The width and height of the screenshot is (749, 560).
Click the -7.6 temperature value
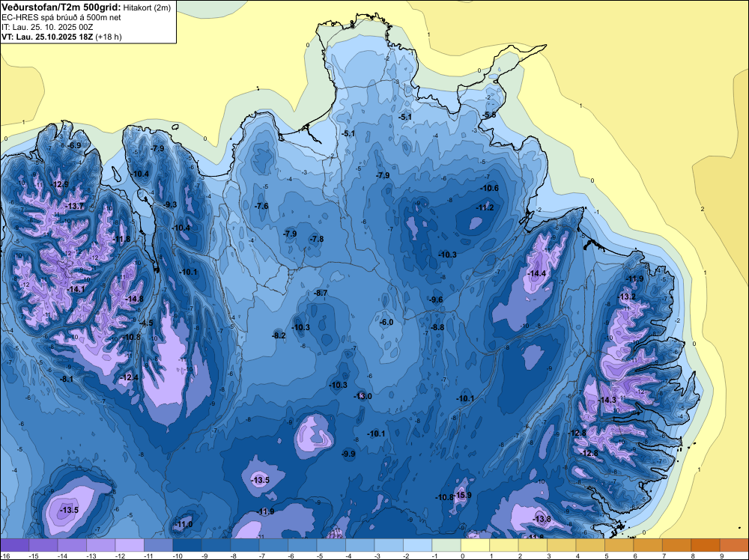click(x=261, y=206)
